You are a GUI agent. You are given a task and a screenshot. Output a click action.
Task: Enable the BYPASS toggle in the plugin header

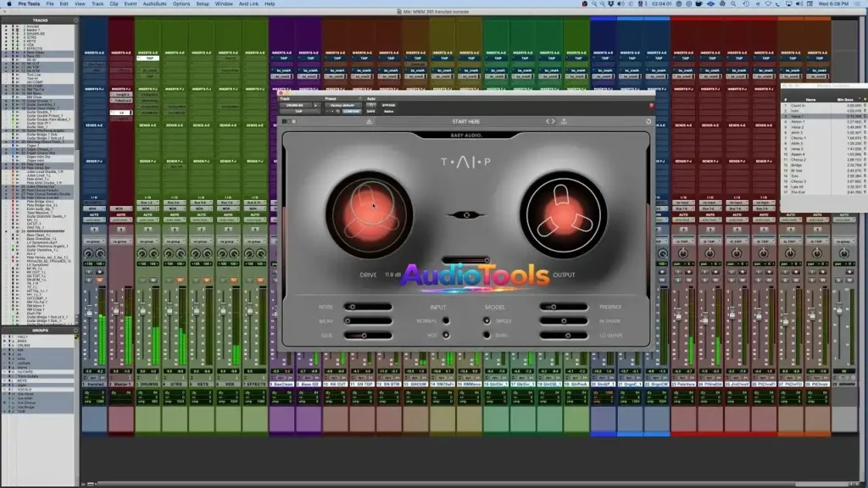(x=388, y=105)
